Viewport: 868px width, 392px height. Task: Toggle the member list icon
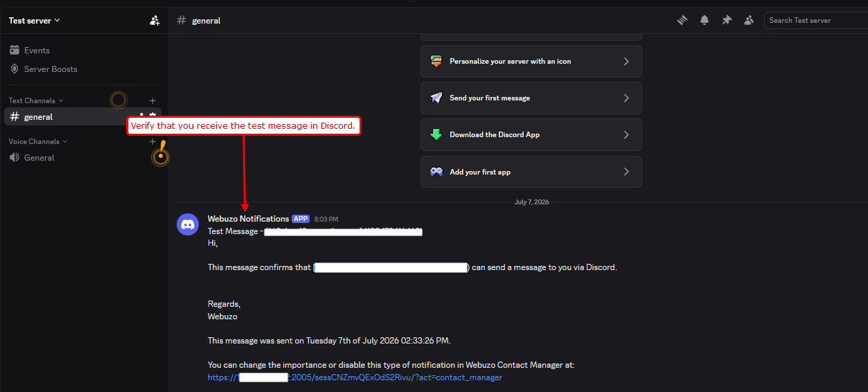coord(749,20)
